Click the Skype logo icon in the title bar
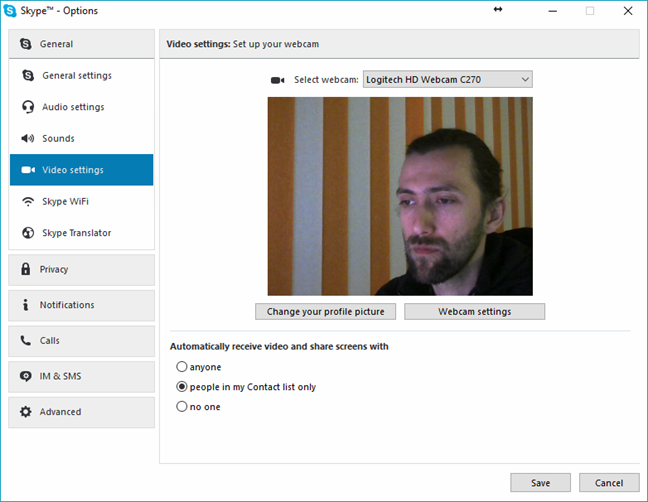The height and width of the screenshot is (502, 648). pos(10,11)
